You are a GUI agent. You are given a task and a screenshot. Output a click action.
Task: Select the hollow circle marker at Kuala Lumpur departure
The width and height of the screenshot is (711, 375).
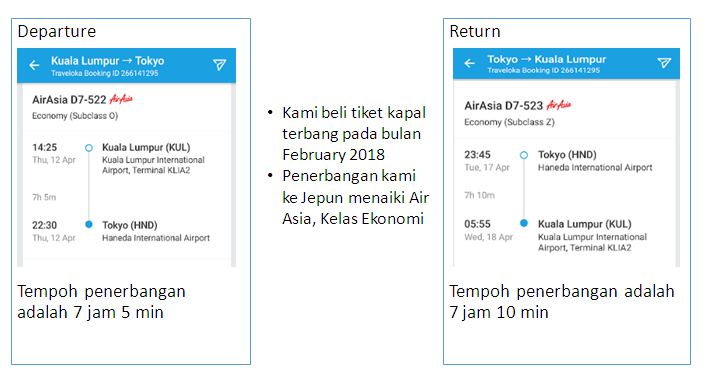(x=89, y=148)
